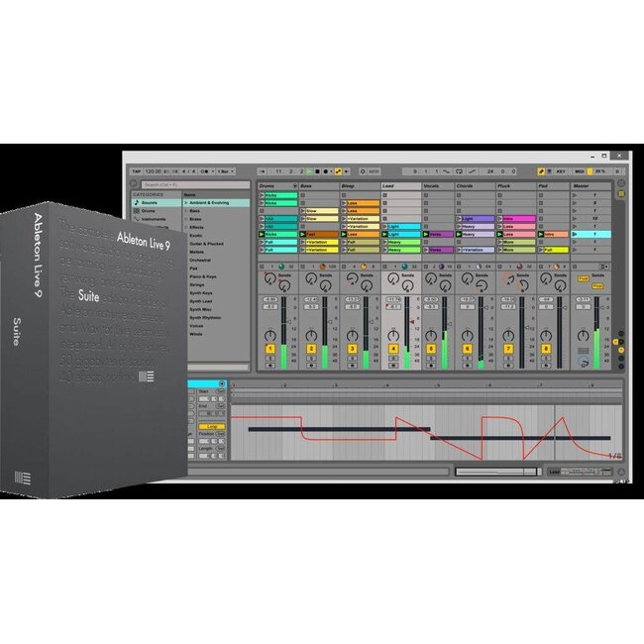The width and height of the screenshot is (644, 644).
Task: Click the Drums track Send A knob
Action: coord(269,278)
